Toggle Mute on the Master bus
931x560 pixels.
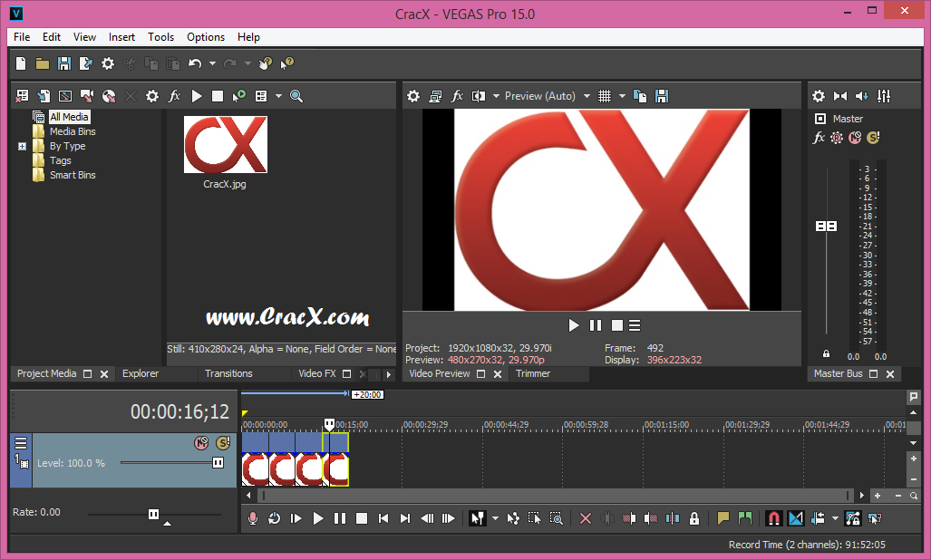pyautogui.click(x=855, y=138)
